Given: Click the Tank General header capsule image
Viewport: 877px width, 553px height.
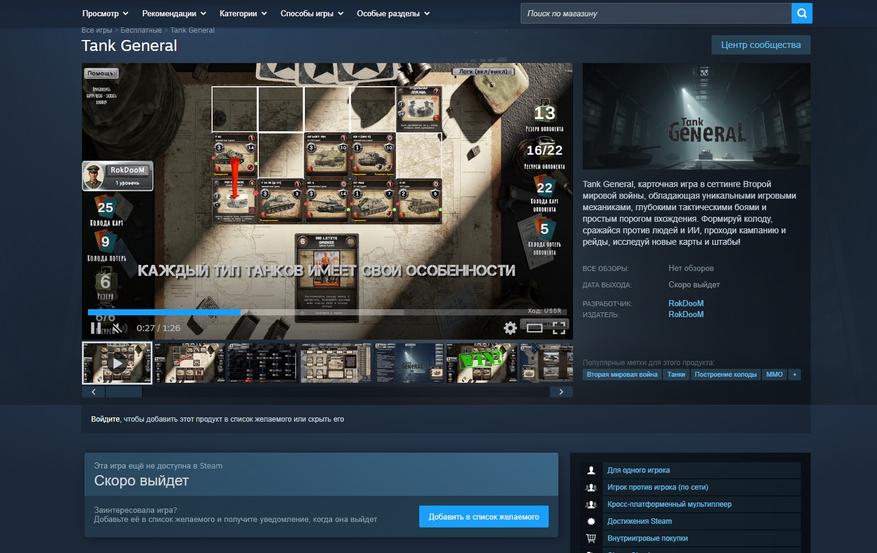Looking at the screenshot, I should point(696,116).
